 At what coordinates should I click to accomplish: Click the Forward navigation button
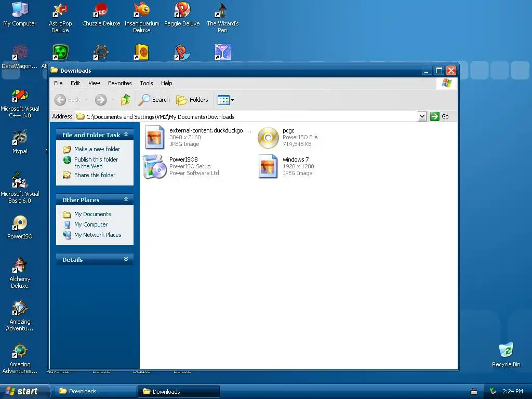click(101, 100)
